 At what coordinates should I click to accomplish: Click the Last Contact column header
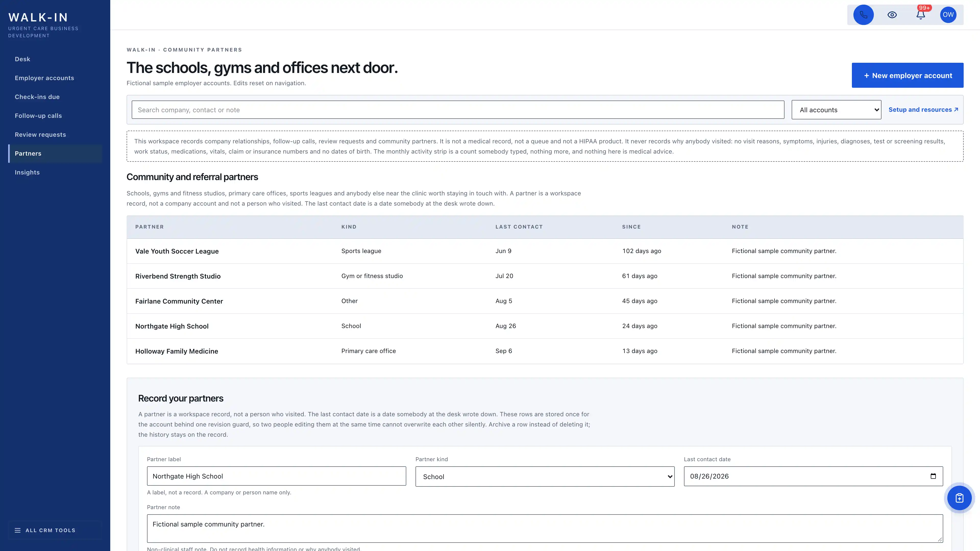point(519,227)
